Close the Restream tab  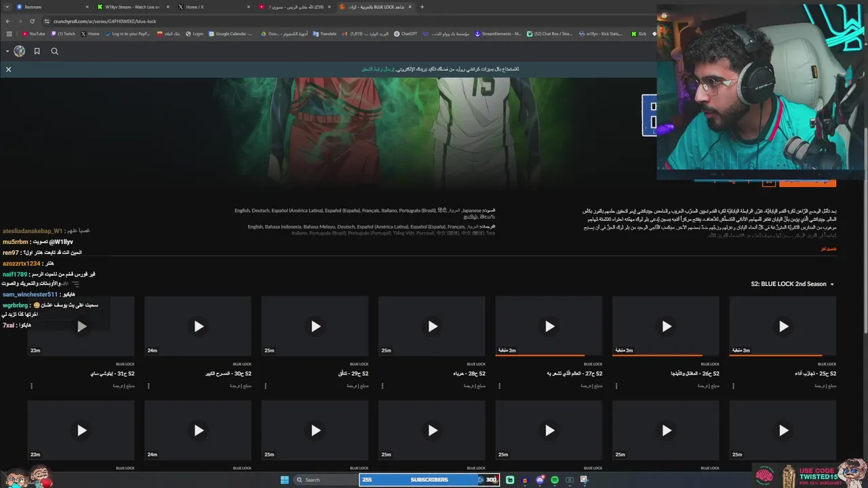coord(87,7)
